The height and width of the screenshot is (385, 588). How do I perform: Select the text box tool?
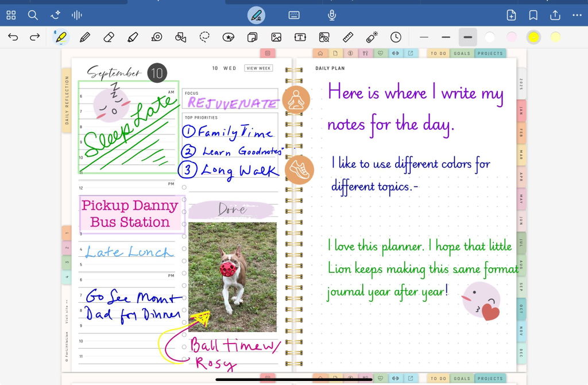tap(300, 37)
